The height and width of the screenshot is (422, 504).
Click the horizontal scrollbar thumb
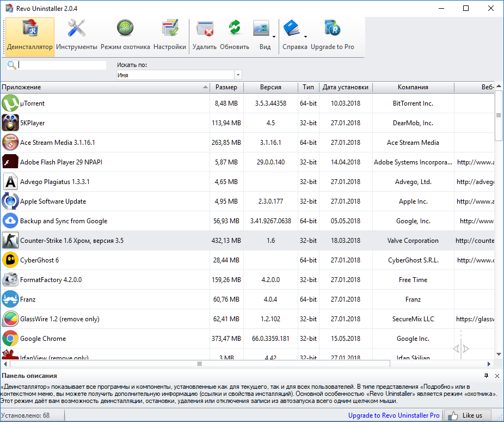coord(199,364)
